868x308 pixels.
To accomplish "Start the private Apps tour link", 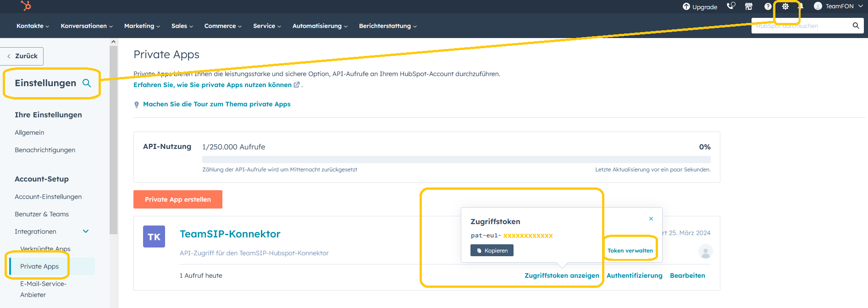I will click(x=217, y=104).
